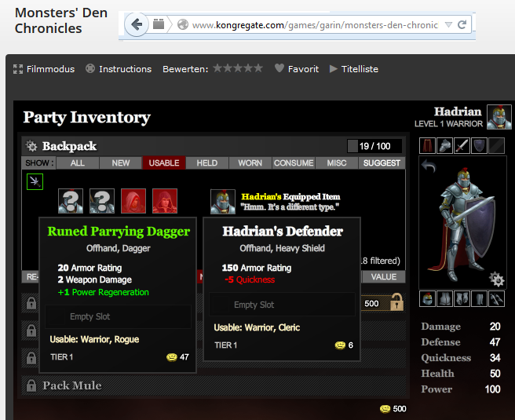Click the back arrow above the character

(x=428, y=166)
